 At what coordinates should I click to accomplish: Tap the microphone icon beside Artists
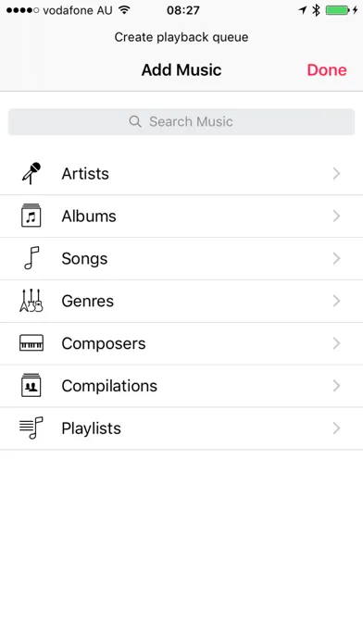(31, 173)
